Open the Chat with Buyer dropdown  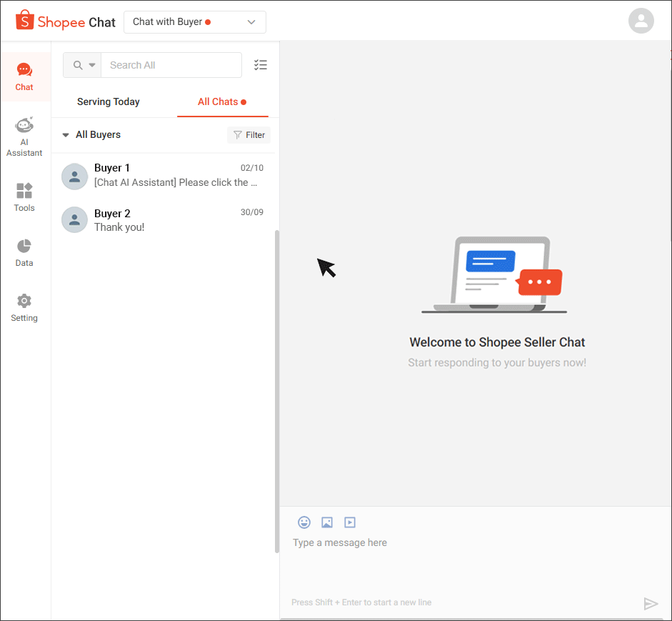(194, 22)
